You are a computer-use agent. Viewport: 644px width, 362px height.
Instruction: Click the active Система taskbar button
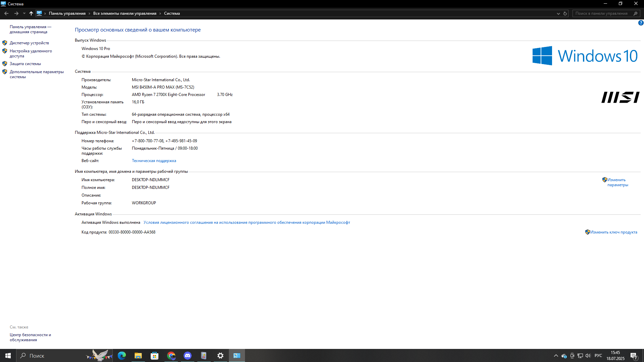[x=237, y=356]
